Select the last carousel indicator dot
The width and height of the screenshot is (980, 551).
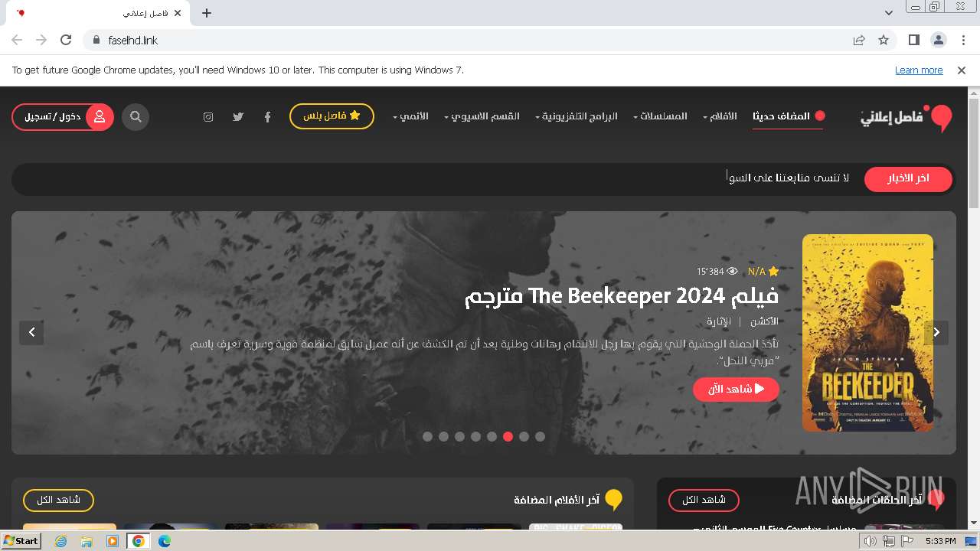(540, 436)
